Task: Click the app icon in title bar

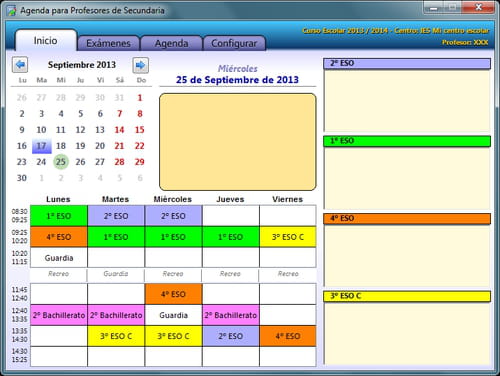Action: pos(11,10)
